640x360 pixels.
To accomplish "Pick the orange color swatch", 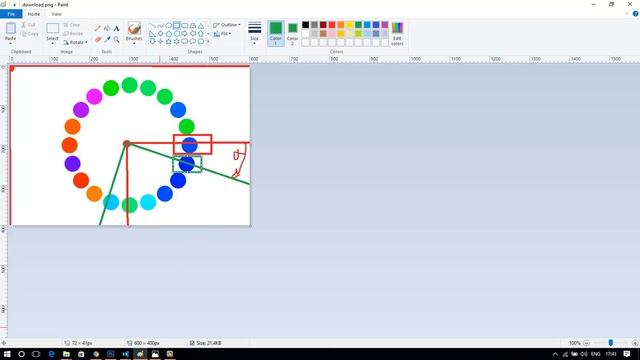I will click(x=341, y=25).
